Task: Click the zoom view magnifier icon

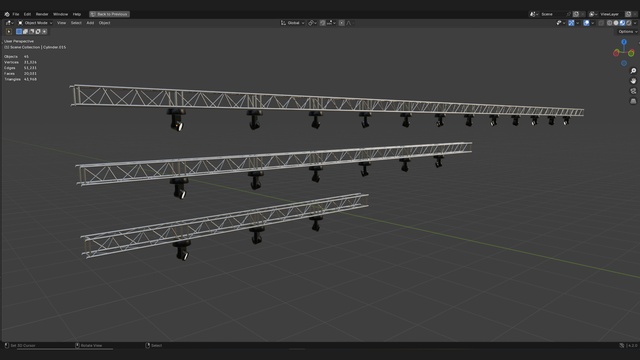Action: pyautogui.click(x=633, y=71)
